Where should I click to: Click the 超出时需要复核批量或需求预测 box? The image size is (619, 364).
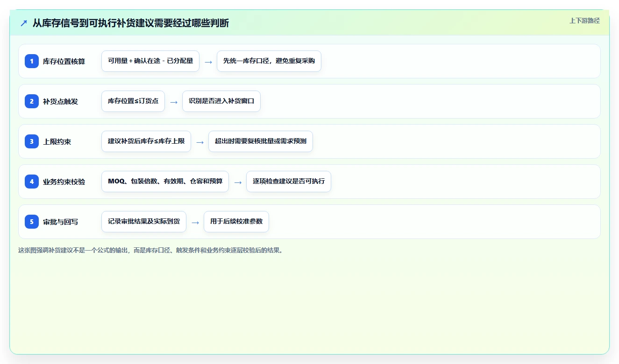point(261,141)
